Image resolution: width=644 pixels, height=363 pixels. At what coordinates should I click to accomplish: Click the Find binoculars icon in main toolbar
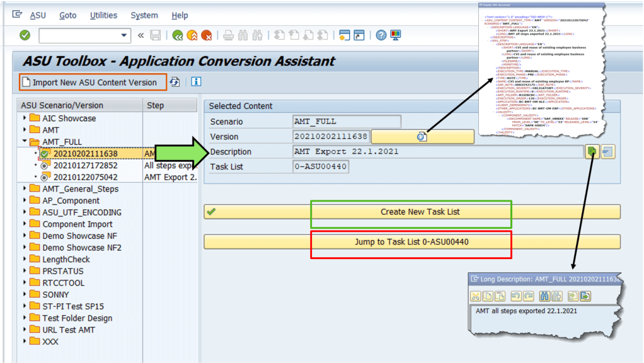click(243, 35)
